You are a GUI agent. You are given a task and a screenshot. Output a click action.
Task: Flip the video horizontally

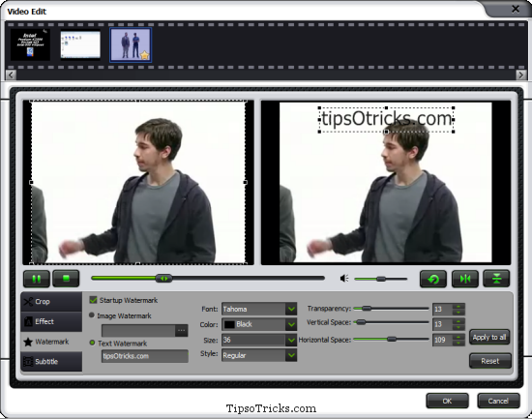465,279
